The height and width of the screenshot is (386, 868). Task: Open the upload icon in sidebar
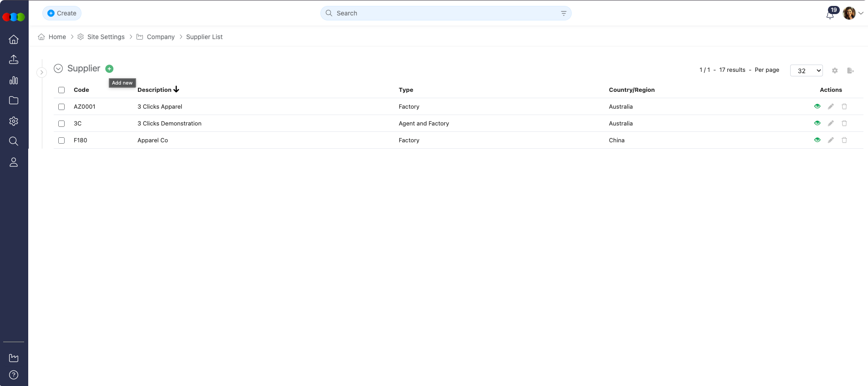point(14,60)
